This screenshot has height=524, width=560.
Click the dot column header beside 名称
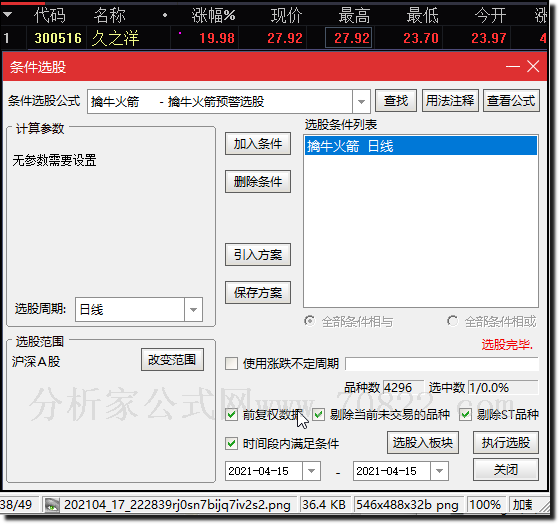165,15
